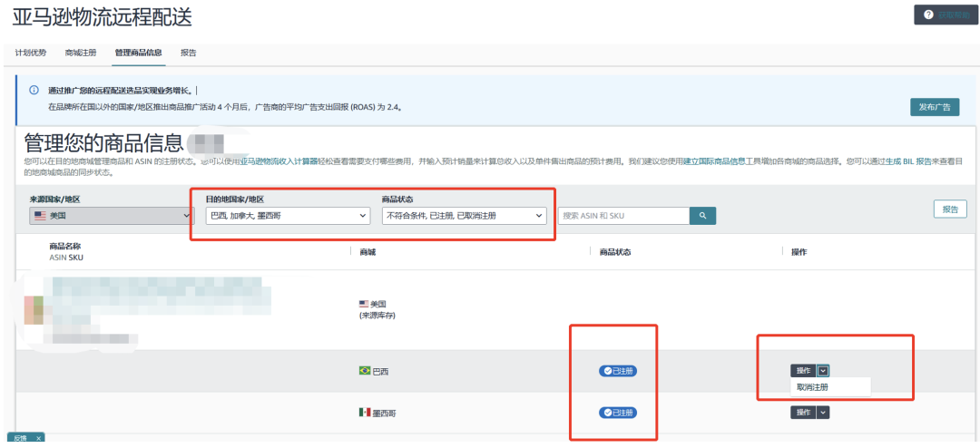The width and height of the screenshot is (980, 448).
Task: Close the 反馈 feedback widget with X
Action: coord(39,439)
